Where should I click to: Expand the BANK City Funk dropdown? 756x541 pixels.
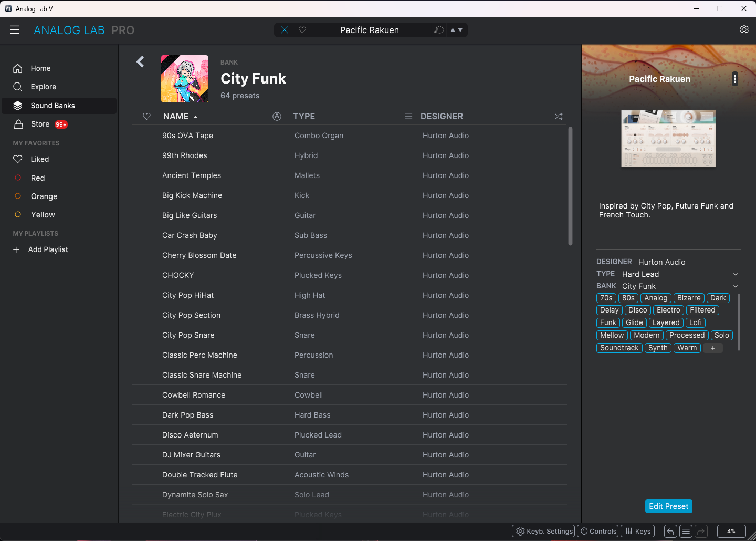pos(736,286)
